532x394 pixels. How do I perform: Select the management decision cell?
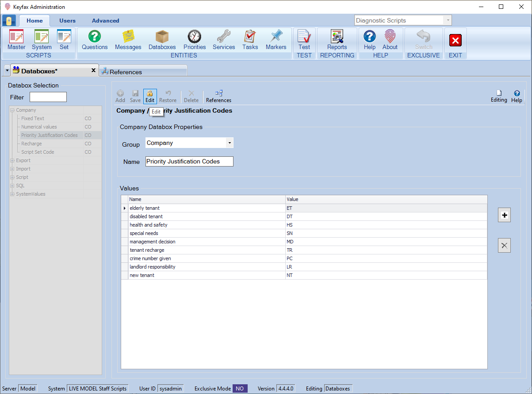tap(207, 242)
